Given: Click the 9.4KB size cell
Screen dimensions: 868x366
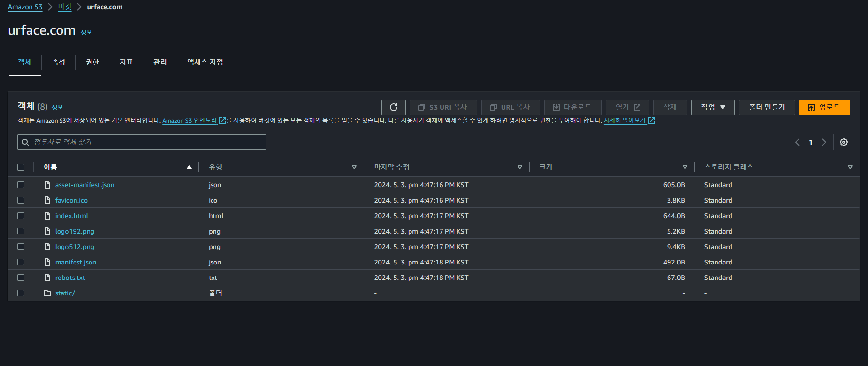Looking at the screenshot, I should 676,247.
